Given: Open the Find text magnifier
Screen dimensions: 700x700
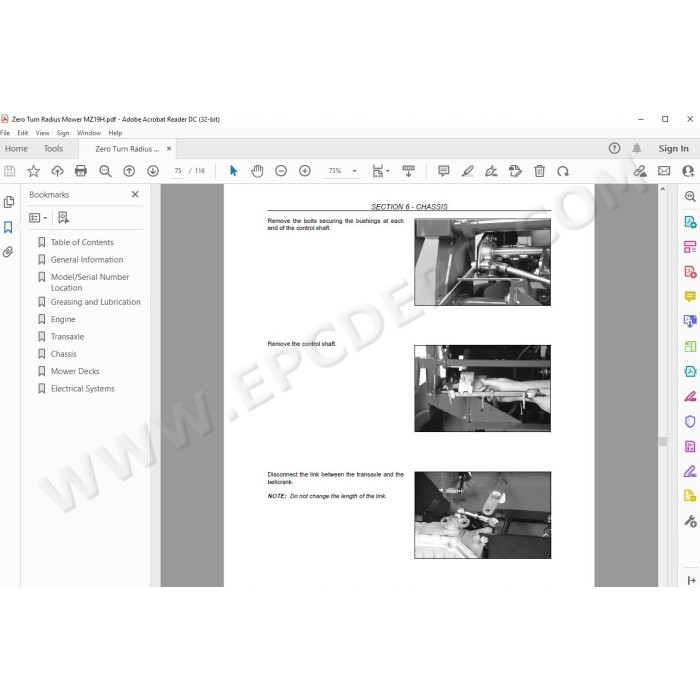Looking at the screenshot, I should 105,171.
